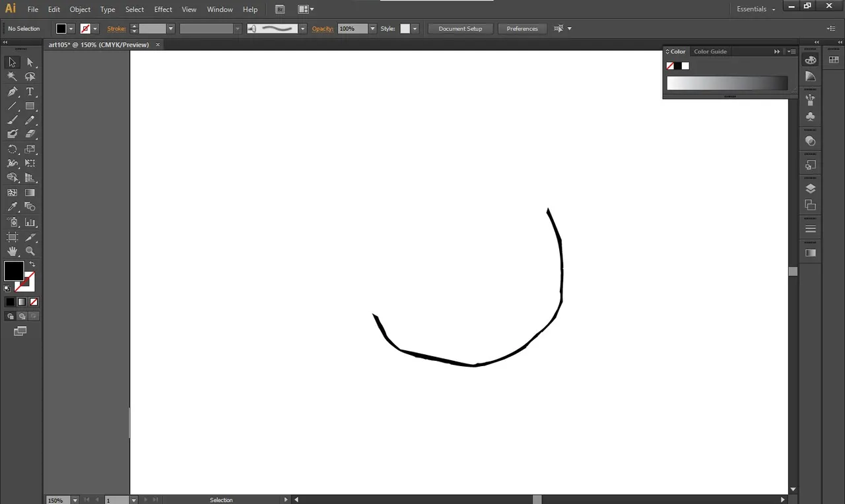845x504 pixels.
Task: Select the Perspective Grid tool
Action: 30,177
